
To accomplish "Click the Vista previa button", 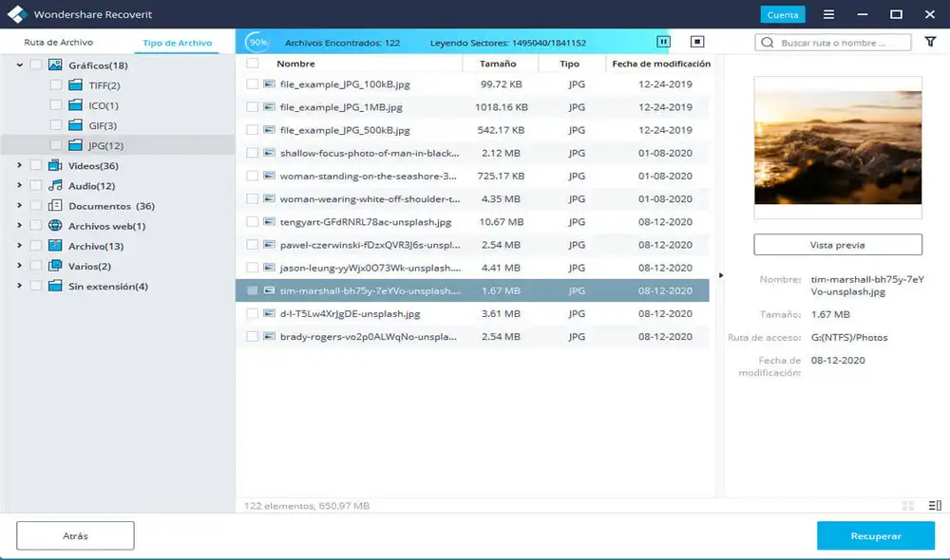I will click(x=837, y=245).
